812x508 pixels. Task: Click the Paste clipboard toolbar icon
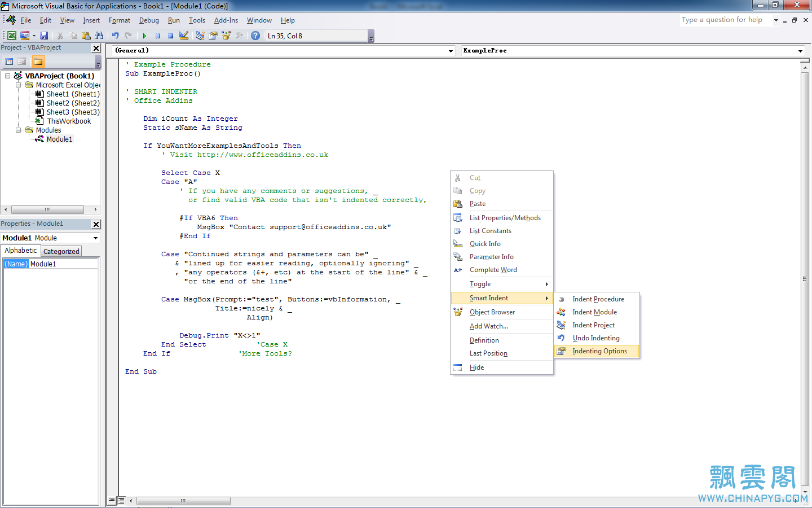(86, 36)
